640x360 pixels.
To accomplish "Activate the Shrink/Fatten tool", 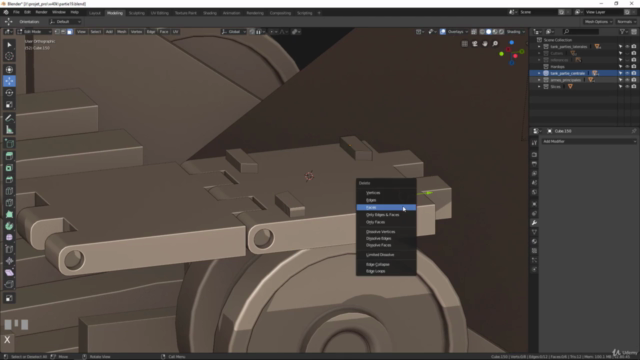I will 9,261.
